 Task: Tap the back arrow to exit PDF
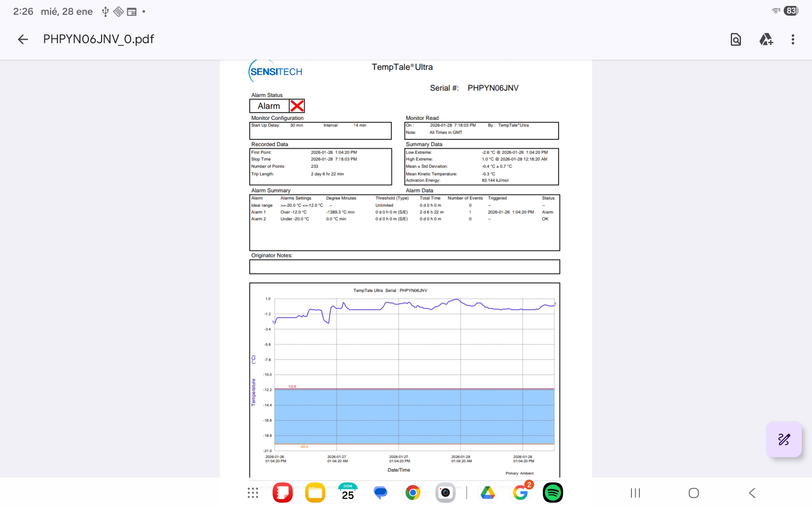point(23,39)
